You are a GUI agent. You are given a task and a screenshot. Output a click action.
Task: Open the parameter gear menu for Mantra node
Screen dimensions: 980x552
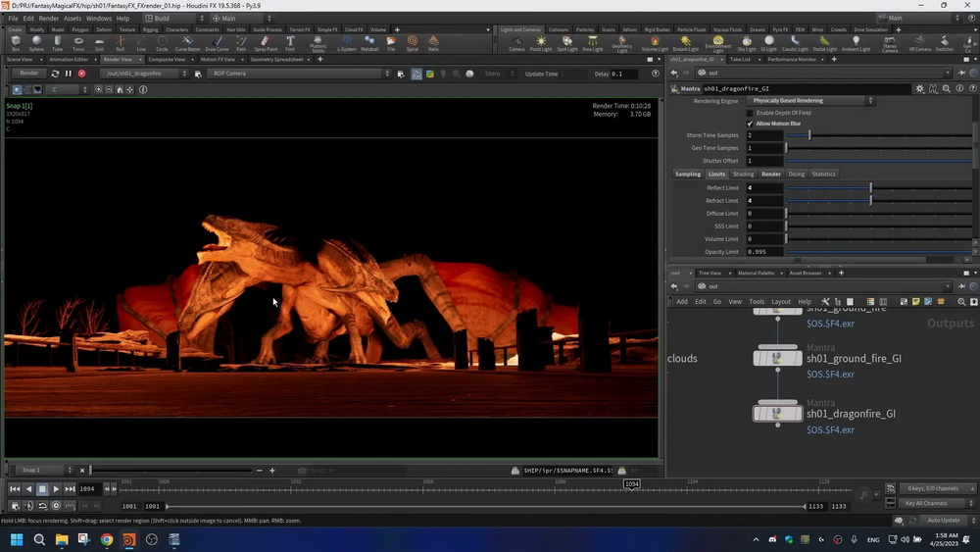tap(919, 89)
